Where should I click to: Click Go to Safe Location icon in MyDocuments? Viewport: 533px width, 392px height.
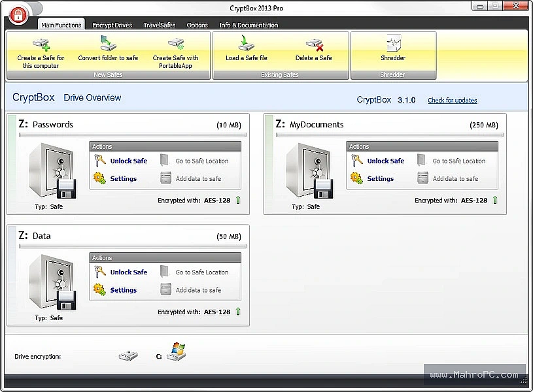pos(422,160)
